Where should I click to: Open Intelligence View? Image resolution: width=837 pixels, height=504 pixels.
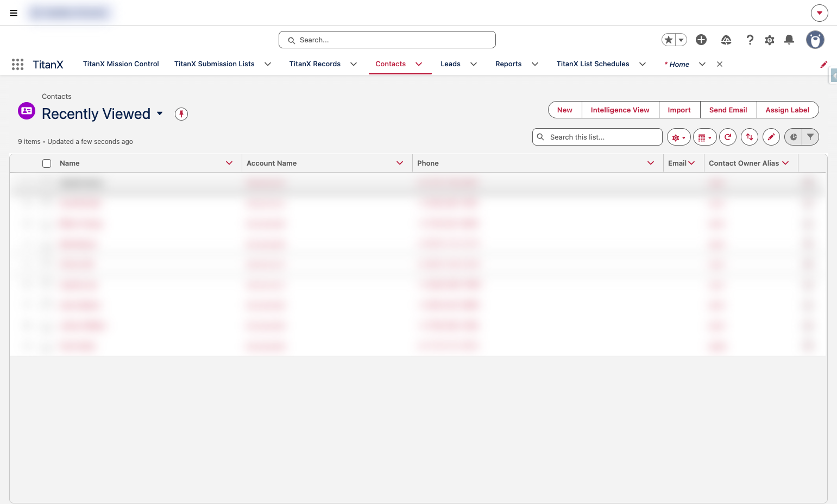pos(620,110)
